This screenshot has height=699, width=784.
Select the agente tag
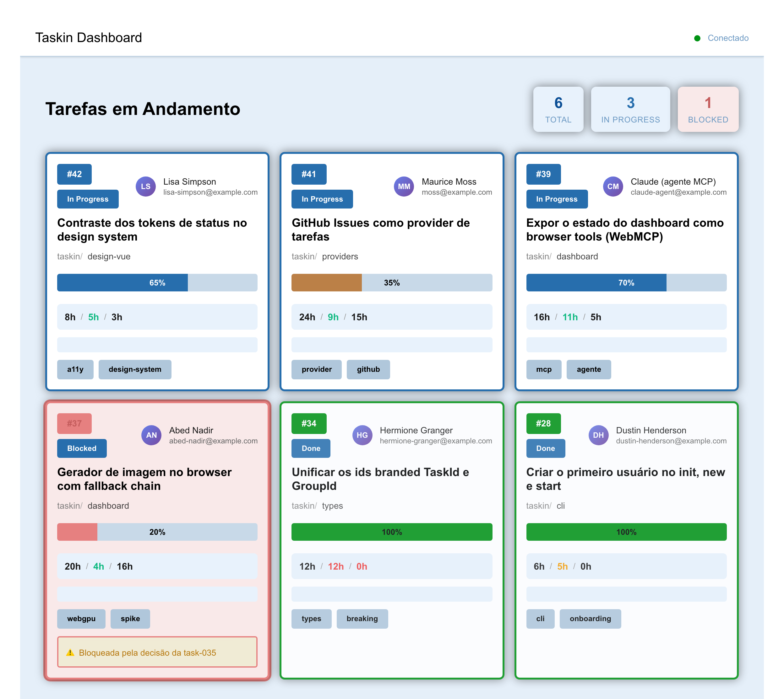pyautogui.click(x=589, y=370)
